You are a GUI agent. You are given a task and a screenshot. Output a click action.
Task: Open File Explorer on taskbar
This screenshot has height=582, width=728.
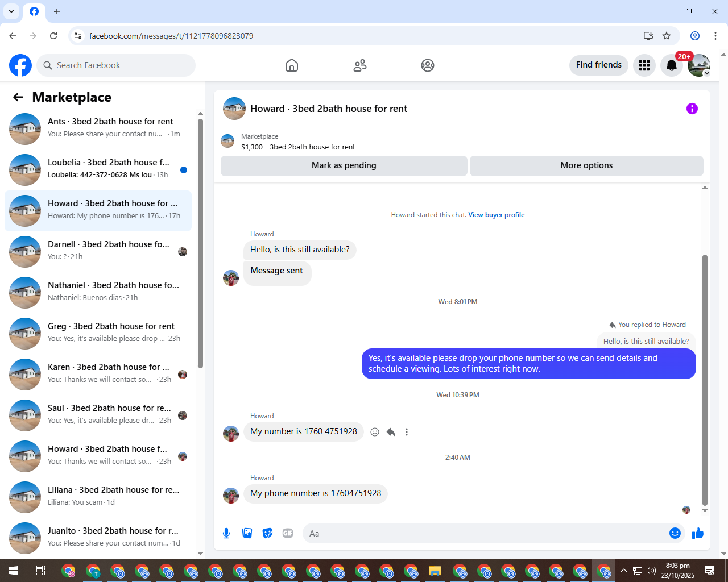(435, 571)
